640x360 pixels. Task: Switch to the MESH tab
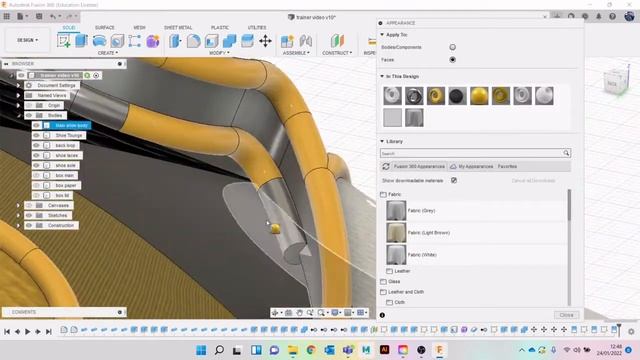(139, 27)
